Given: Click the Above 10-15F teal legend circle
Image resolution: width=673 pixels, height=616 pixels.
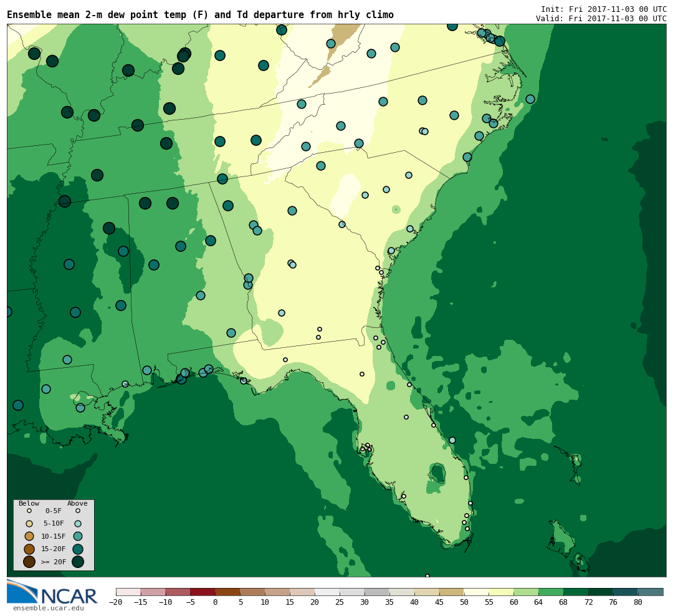Looking at the screenshot, I should tap(78, 536).
